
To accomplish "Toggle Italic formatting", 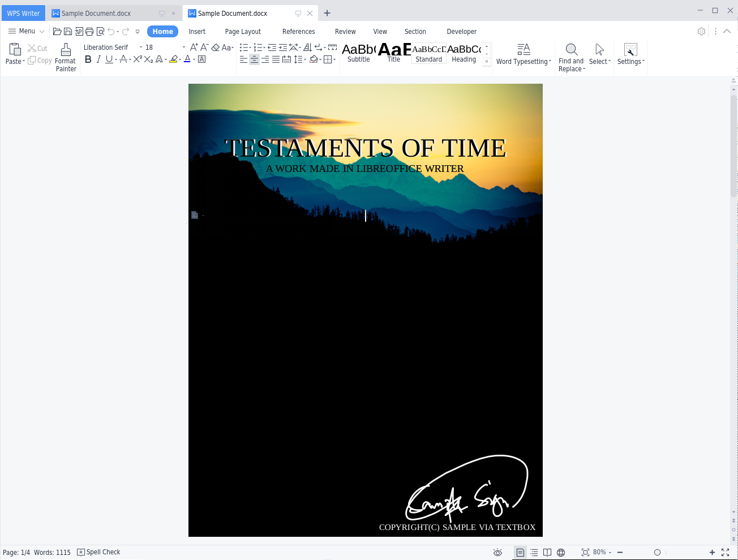I will tap(98, 59).
